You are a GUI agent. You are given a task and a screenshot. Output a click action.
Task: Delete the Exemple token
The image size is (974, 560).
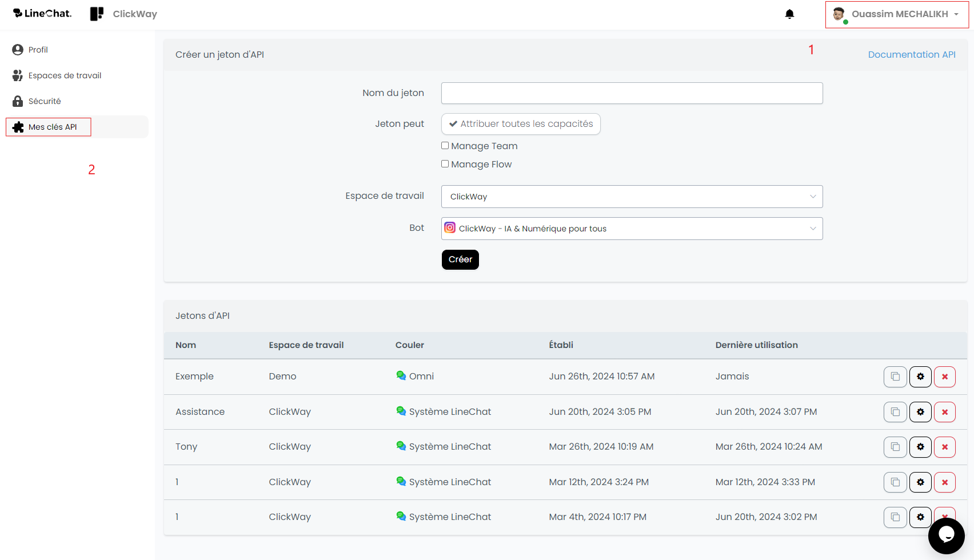(x=945, y=377)
